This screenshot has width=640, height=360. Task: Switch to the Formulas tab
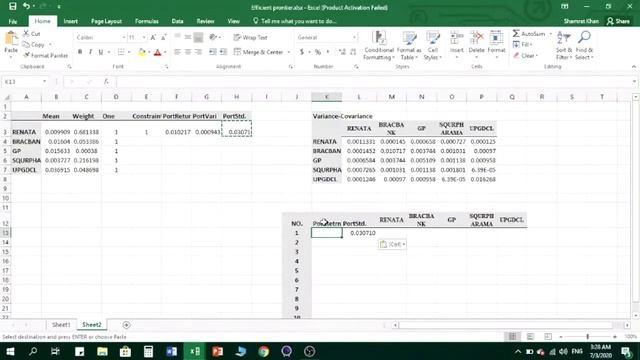[147, 21]
